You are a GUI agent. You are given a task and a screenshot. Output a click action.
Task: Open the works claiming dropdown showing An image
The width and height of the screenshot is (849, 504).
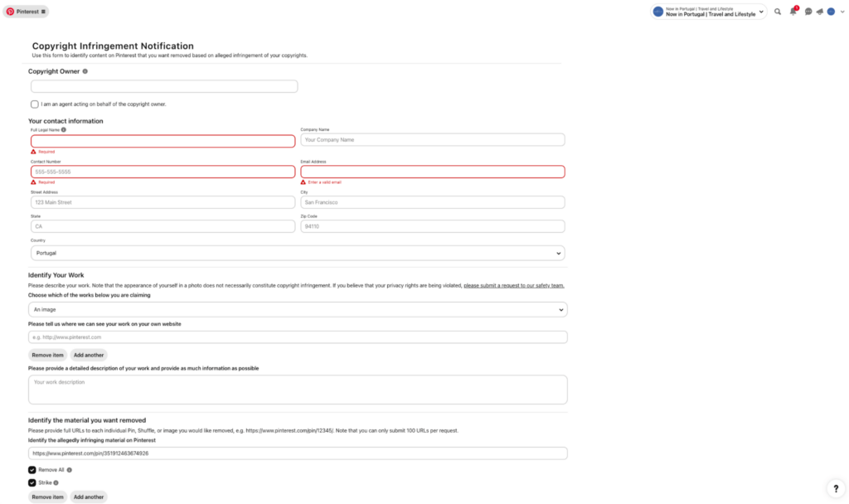[298, 308]
